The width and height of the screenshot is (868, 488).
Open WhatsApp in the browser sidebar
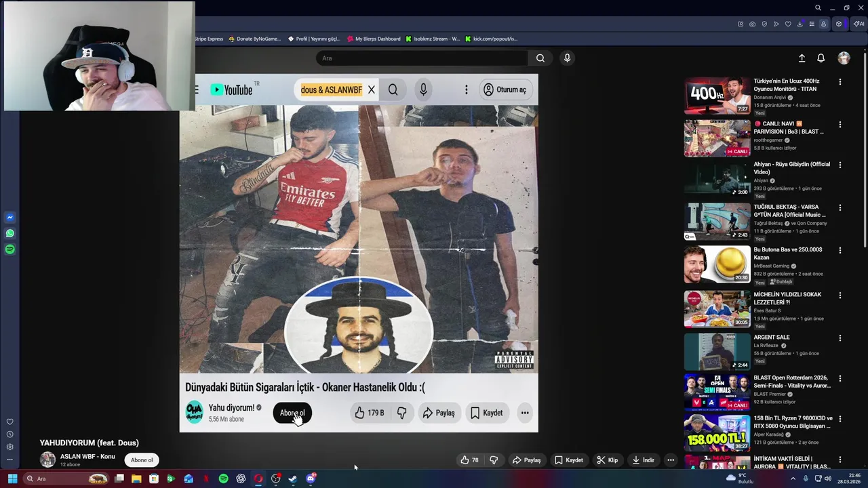point(9,233)
